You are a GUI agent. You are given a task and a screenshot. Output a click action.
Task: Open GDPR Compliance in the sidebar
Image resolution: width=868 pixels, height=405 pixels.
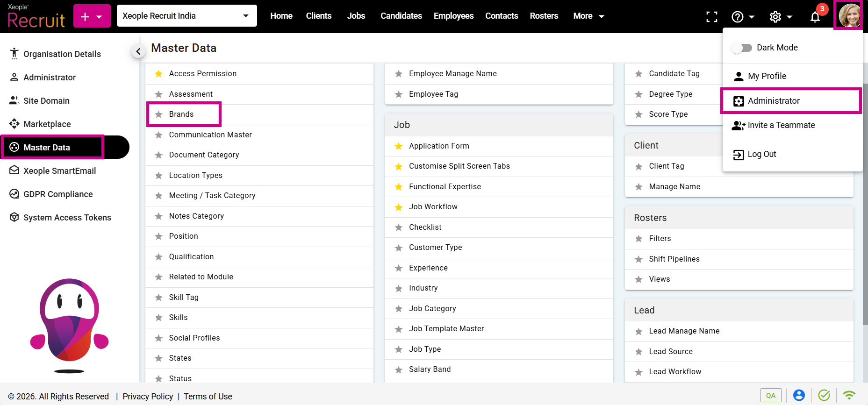coord(58,194)
